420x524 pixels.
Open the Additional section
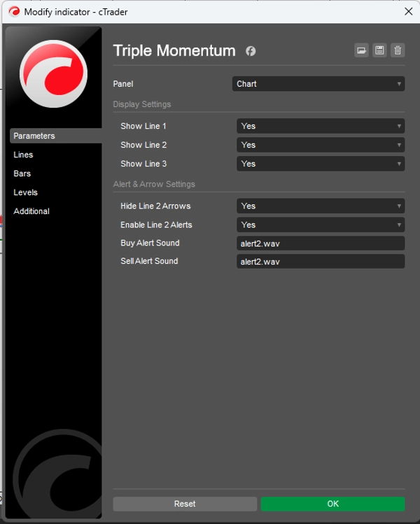click(x=31, y=211)
